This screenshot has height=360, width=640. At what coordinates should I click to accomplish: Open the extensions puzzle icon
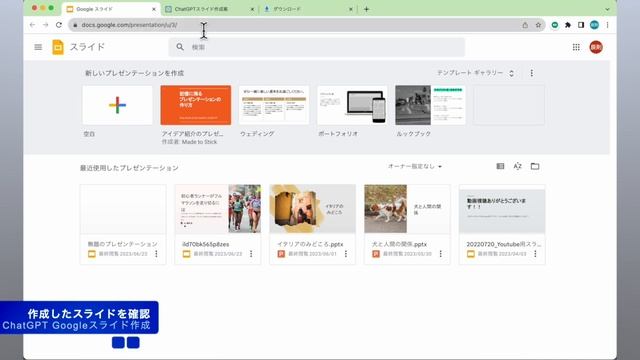pos(568,25)
